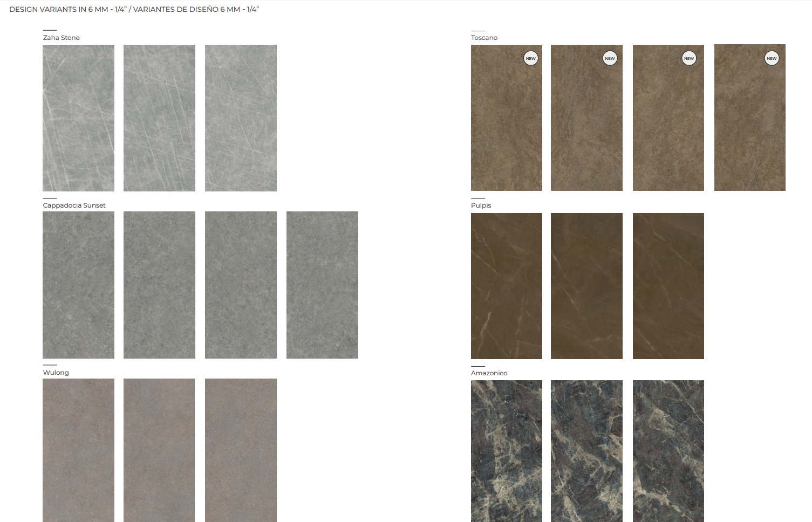Click the Pulpis label
This screenshot has width=812, height=522.
481,205
